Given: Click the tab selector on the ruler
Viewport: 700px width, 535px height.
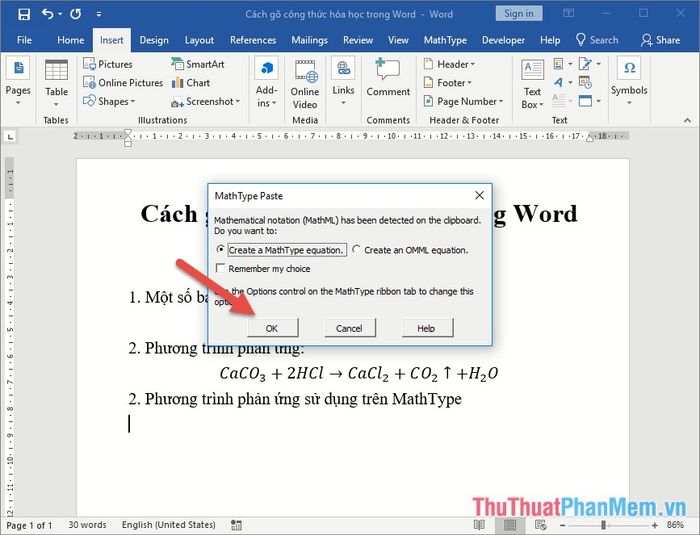Looking at the screenshot, I should 10,136.
